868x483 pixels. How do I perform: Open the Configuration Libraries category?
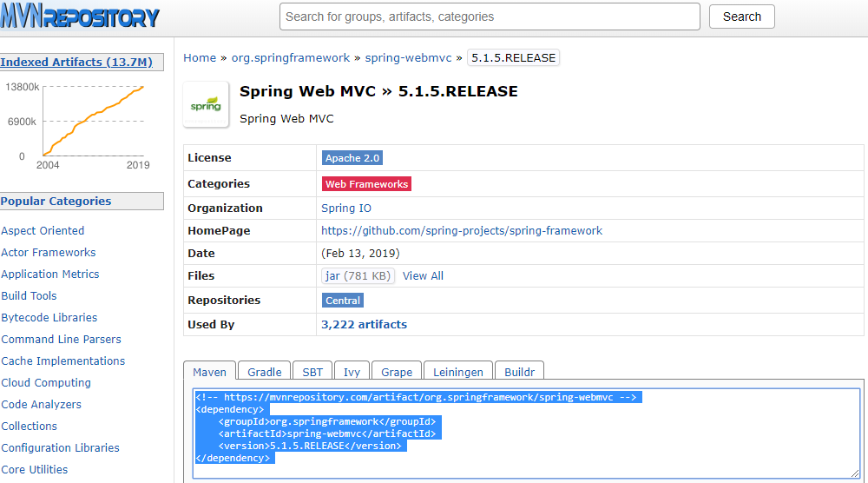(61, 447)
